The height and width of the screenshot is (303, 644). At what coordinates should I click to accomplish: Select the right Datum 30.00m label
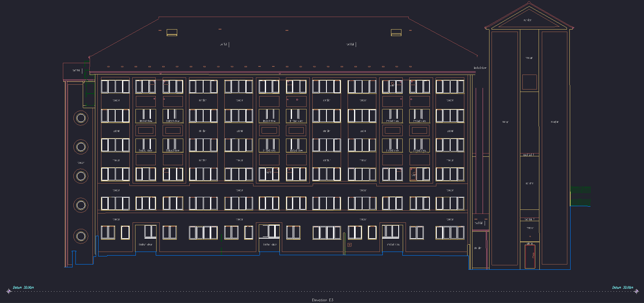[622, 287]
